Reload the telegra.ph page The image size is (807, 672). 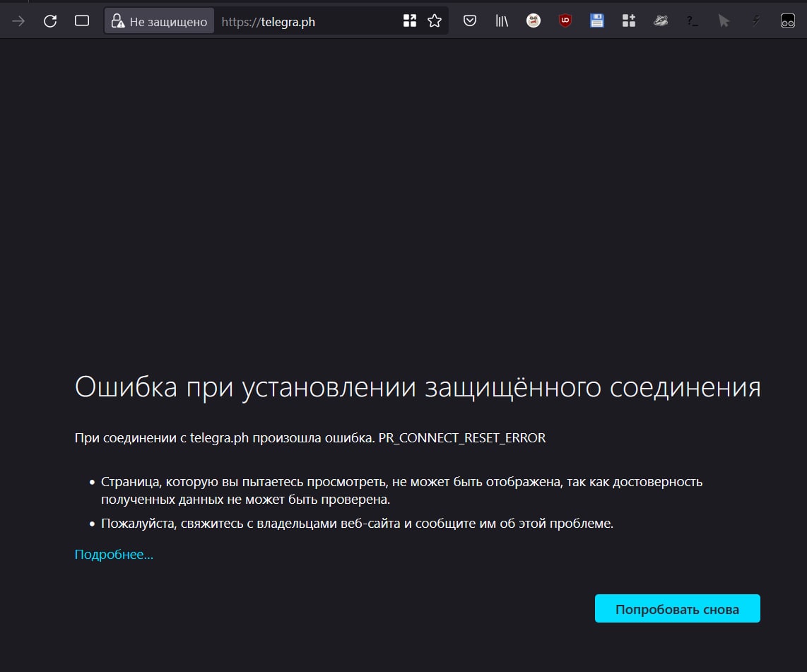click(50, 21)
